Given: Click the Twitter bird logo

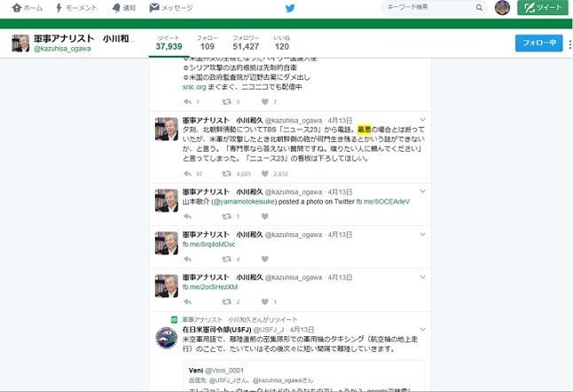Looking at the screenshot, I should coord(290,8).
